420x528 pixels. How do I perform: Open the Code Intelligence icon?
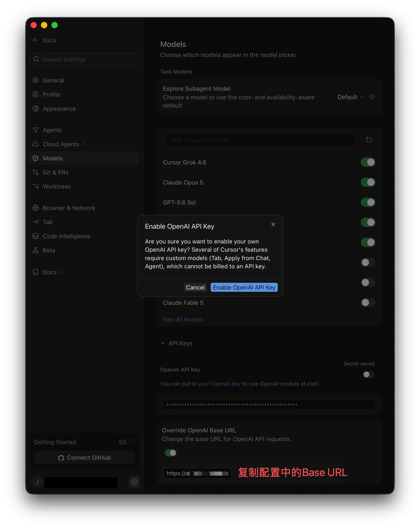[35, 236]
